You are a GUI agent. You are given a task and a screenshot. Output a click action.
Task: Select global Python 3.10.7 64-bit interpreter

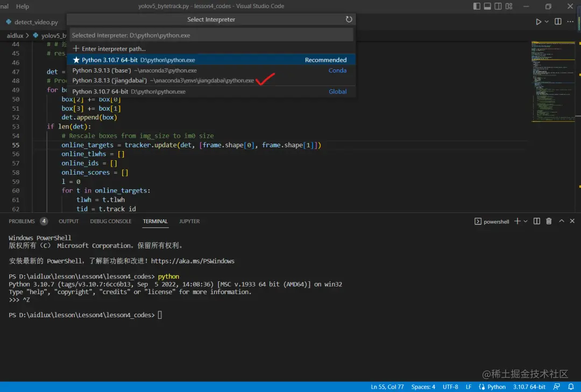(211, 91)
